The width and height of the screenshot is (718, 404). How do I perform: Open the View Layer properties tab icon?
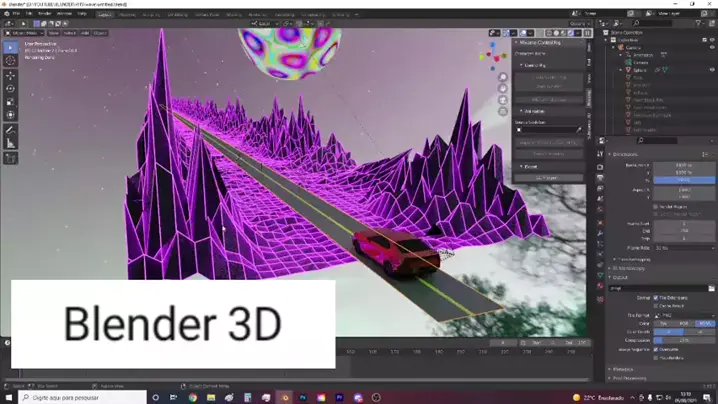600,188
